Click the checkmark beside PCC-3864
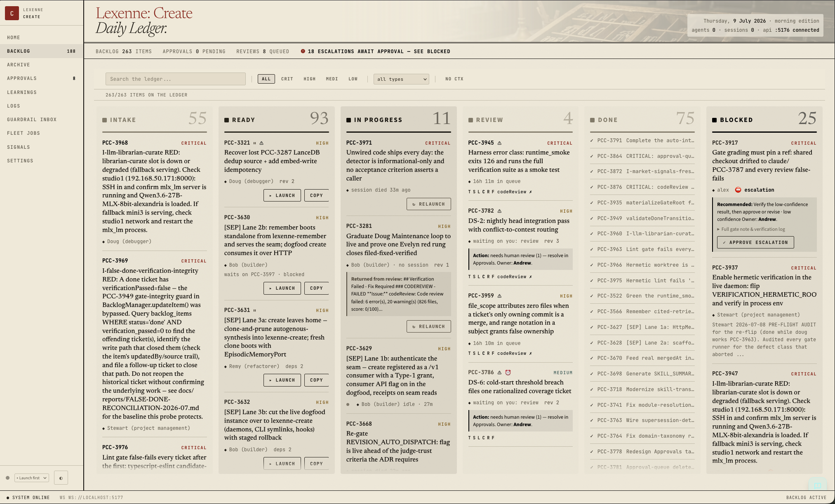 [x=592, y=156]
